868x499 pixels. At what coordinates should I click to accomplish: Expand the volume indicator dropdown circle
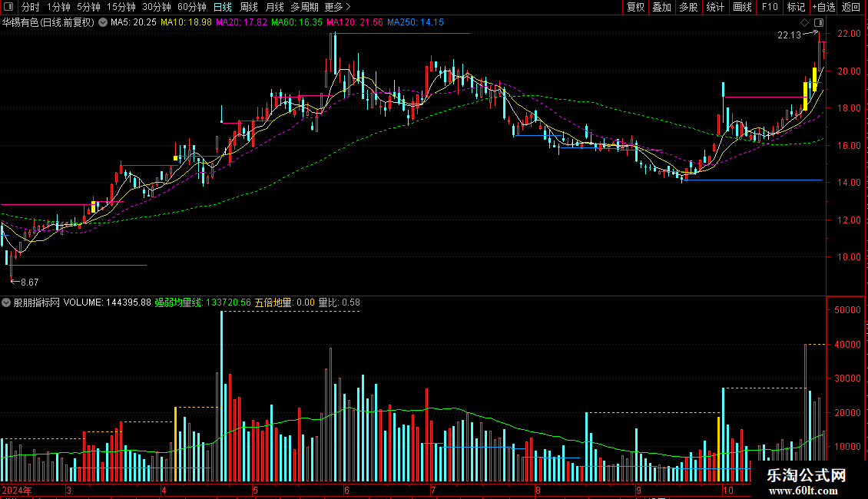[x=6, y=302]
